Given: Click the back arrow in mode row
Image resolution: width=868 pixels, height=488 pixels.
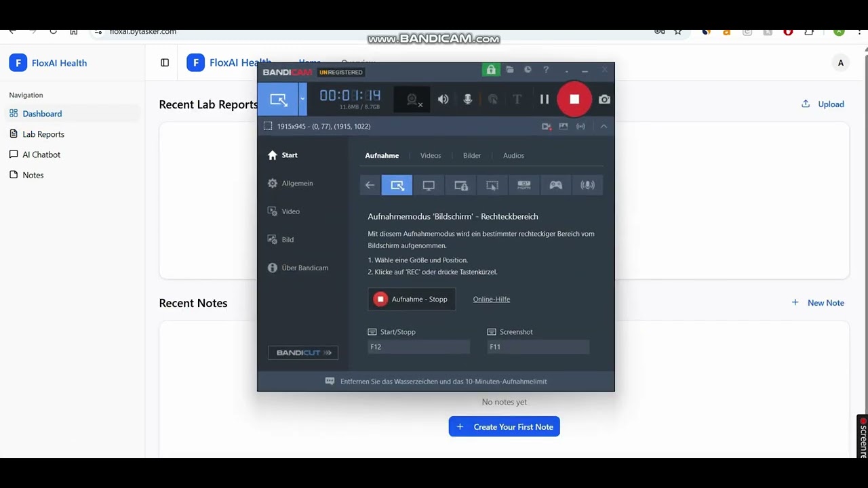Looking at the screenshot, I should [370, 185].
